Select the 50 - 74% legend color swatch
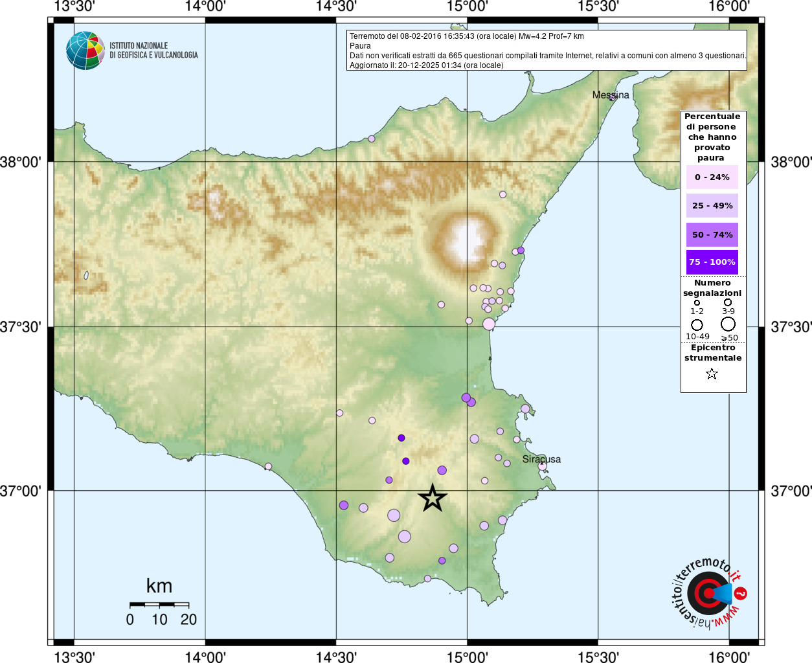This screenshot has height=663, width=812. pyautogui.click(x=712, y=234)
